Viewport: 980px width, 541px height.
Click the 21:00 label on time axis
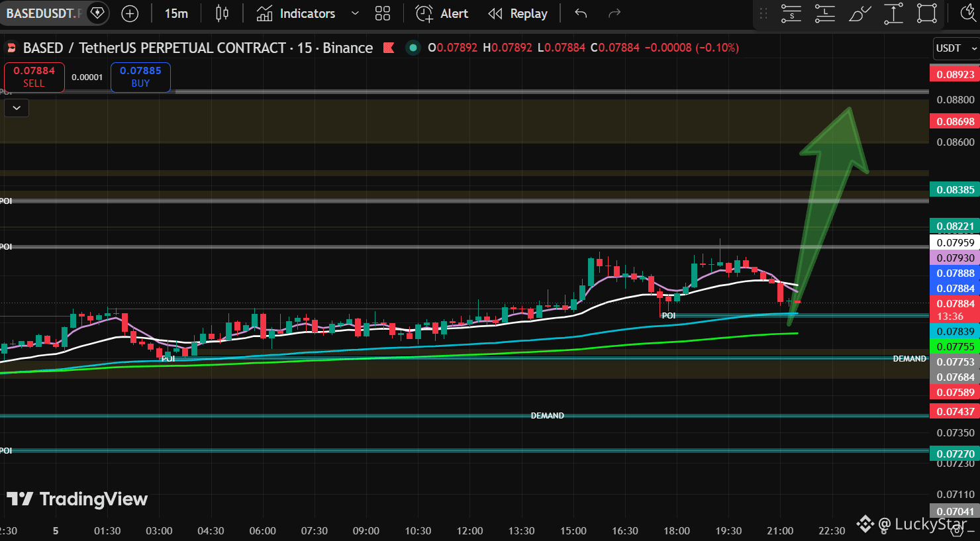pos(780,530)
